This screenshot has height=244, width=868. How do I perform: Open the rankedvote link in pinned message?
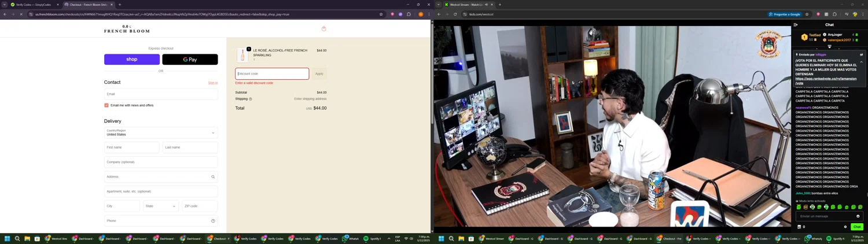pos(826,81)
